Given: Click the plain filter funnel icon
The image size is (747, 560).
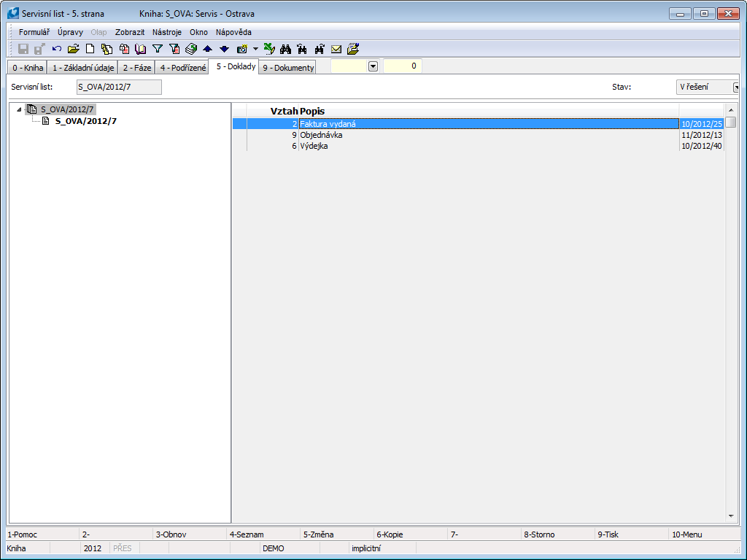Looking at the screenshot, I should [158, 49].
